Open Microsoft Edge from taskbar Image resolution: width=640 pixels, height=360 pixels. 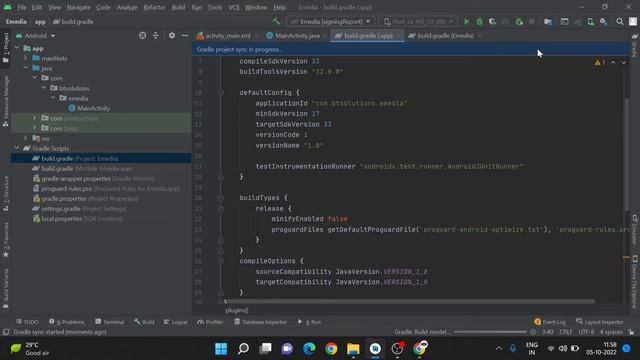click(309, 349)
